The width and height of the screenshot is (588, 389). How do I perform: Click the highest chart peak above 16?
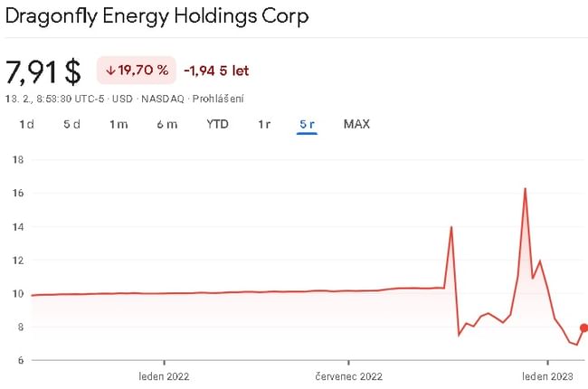point(525,189)
